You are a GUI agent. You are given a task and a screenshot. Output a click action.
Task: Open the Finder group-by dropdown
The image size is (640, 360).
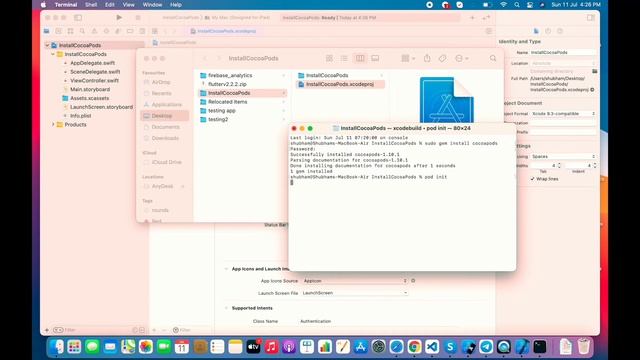click(408, 58)
